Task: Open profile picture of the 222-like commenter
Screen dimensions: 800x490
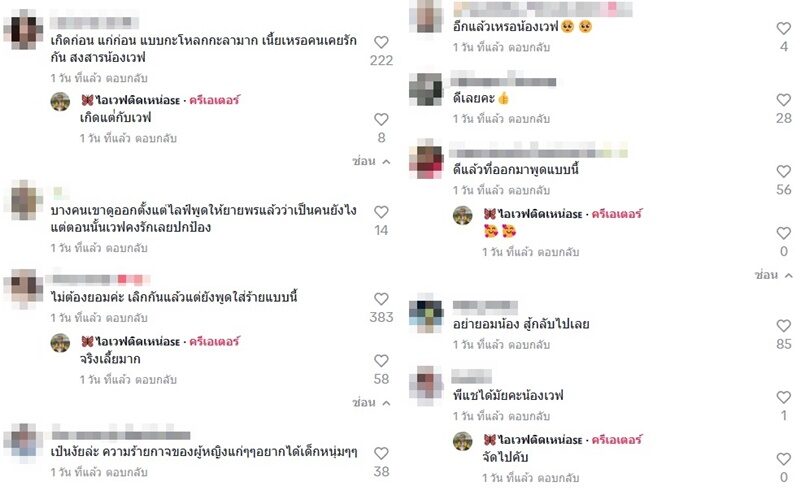Action: pyautogui.click(x=23, y=30)
